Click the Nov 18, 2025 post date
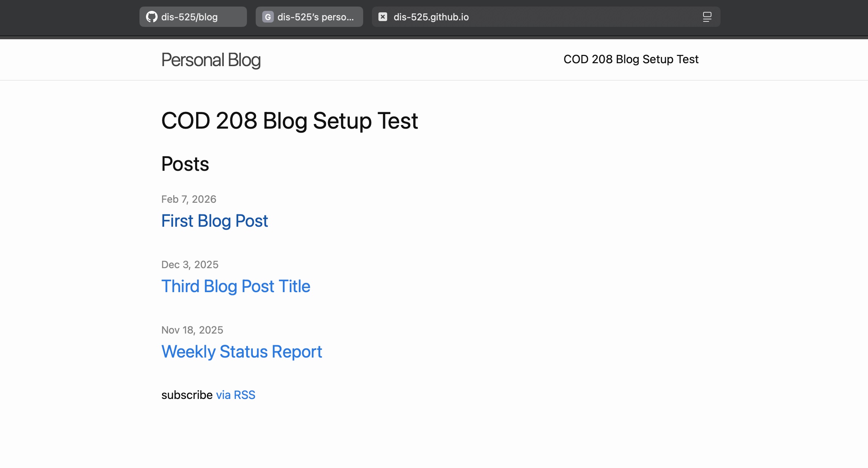The width and height of the screenshot is (868, 468). (192, 330)
